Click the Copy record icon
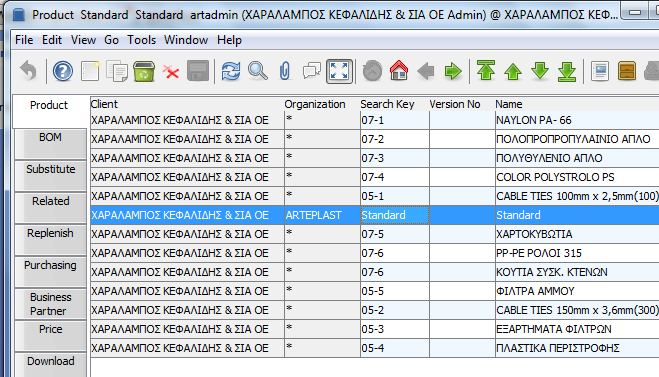 point(117,71)
